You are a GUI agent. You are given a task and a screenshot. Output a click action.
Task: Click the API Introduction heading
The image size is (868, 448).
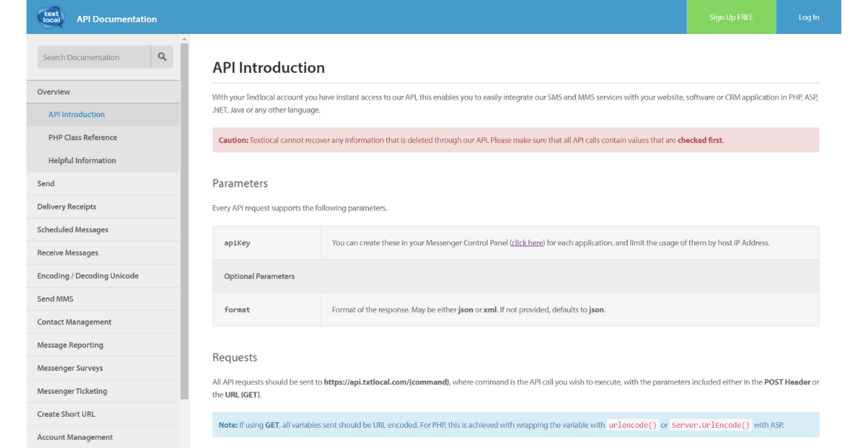coord(268,68)
